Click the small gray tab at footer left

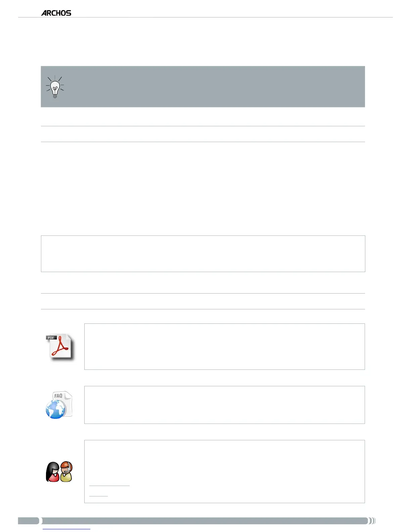(x=29, y=521)
